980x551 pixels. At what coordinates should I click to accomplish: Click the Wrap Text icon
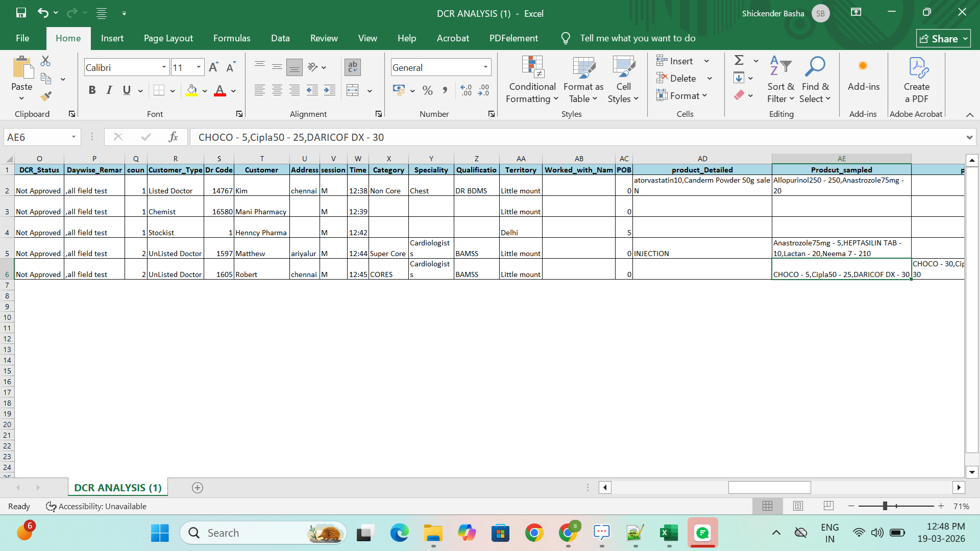pyautogui.click(x=352, y=67)
